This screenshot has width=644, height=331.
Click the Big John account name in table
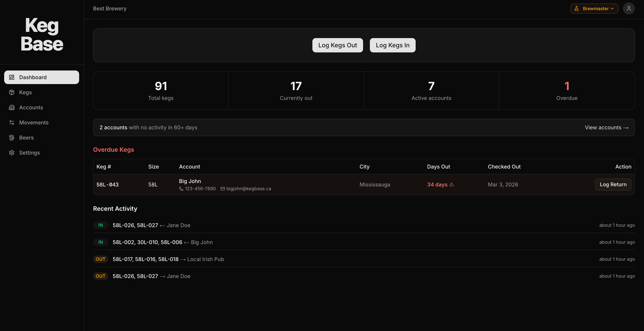click(x=190, y=181)
